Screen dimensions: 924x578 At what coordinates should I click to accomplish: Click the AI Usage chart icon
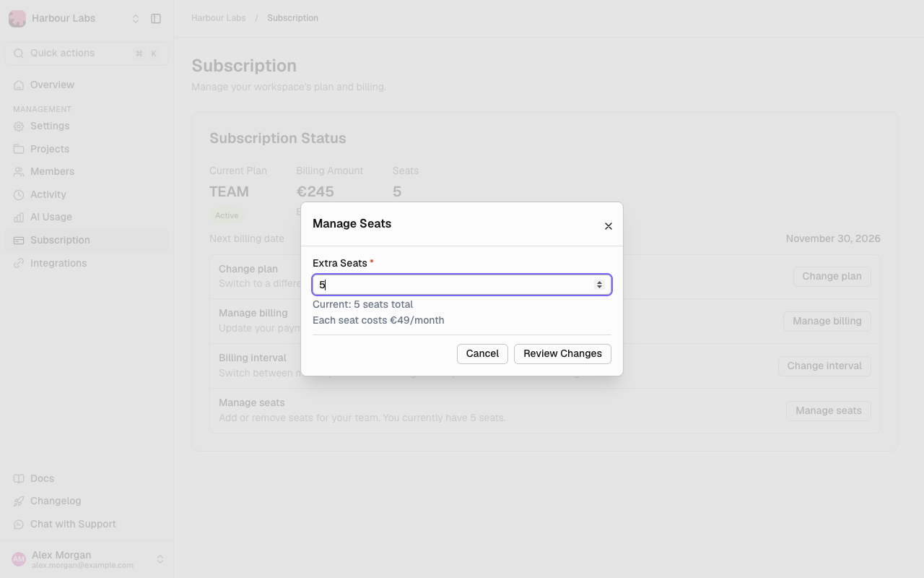coord(19,217)
